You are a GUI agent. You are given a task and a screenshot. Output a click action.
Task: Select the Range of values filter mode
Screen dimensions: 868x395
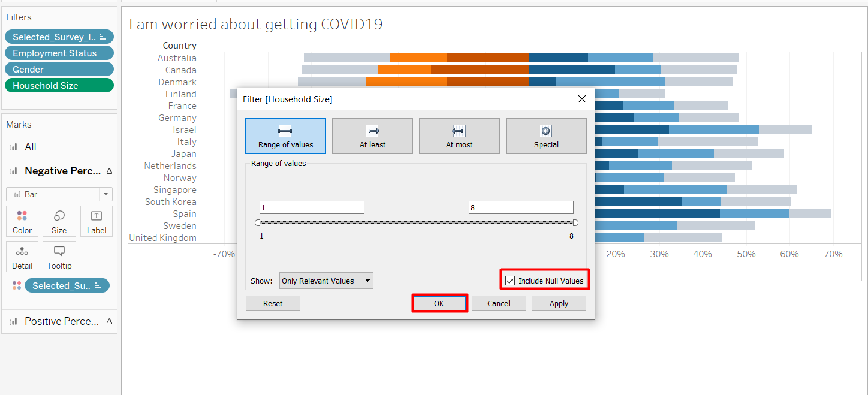[285, 136]
